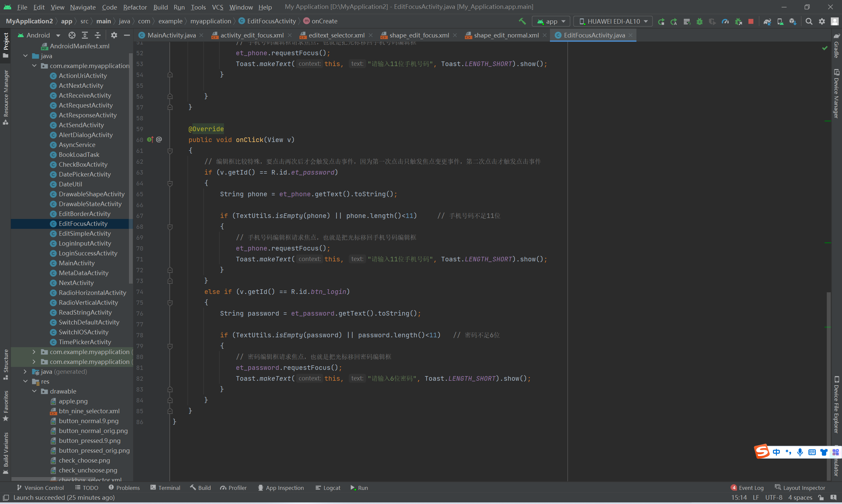Open the Refactor menu
This screenshot has height=504, width=842.
coord(135,7)
